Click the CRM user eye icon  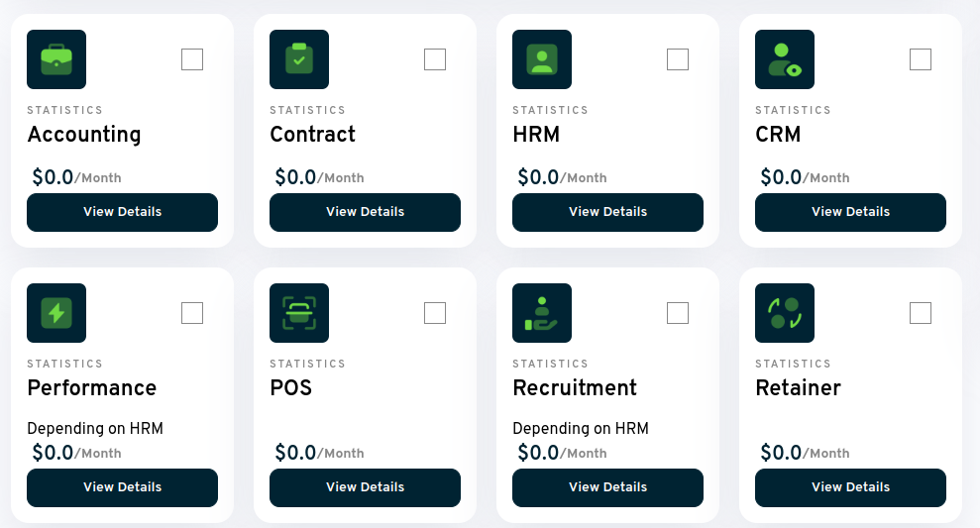(x=785, y=59)
